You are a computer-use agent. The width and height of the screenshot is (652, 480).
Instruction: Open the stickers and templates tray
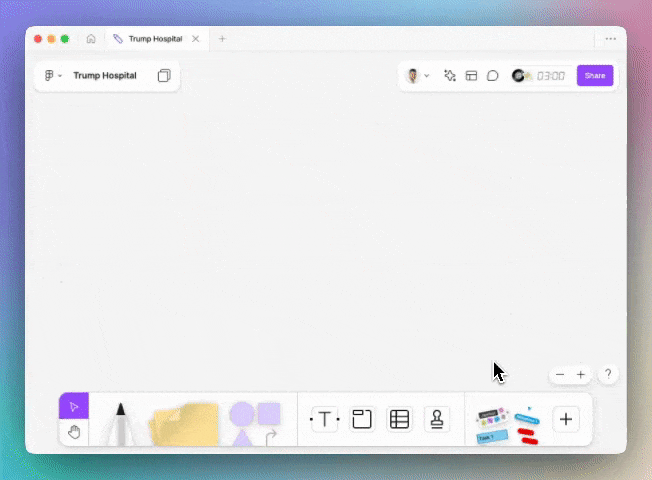click(x=506, y=424)
